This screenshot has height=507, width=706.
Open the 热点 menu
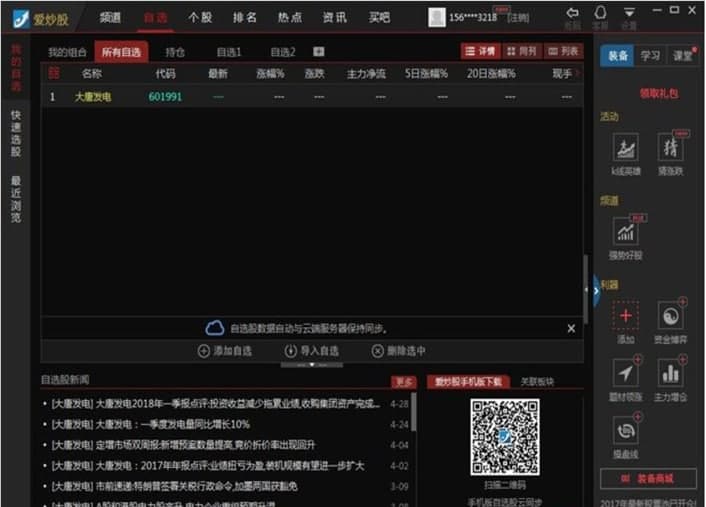tap(290, 18)
